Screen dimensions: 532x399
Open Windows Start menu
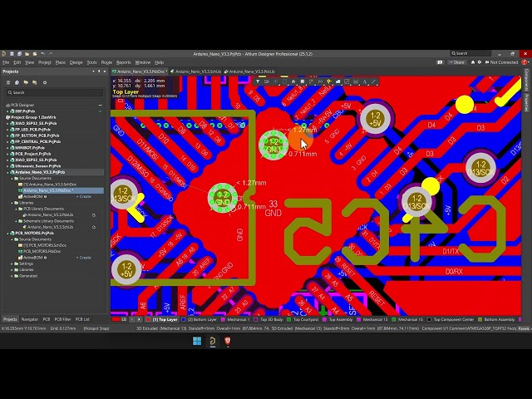pos(197,341)
